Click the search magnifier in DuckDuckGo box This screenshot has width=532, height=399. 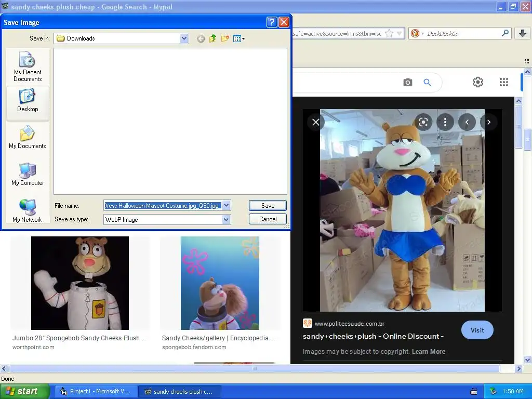coord(505,33)
